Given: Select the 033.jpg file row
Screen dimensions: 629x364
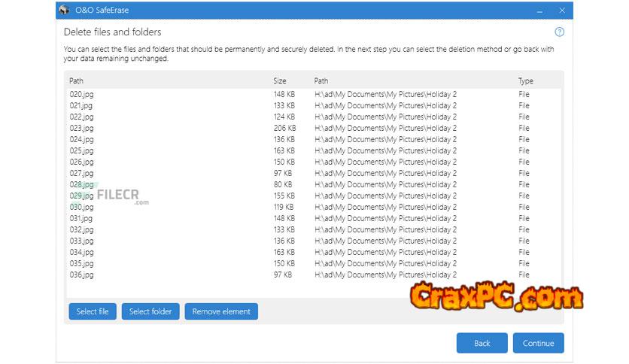Looking at the screenshot, I should pyautogui.click(x=314, y=241).
